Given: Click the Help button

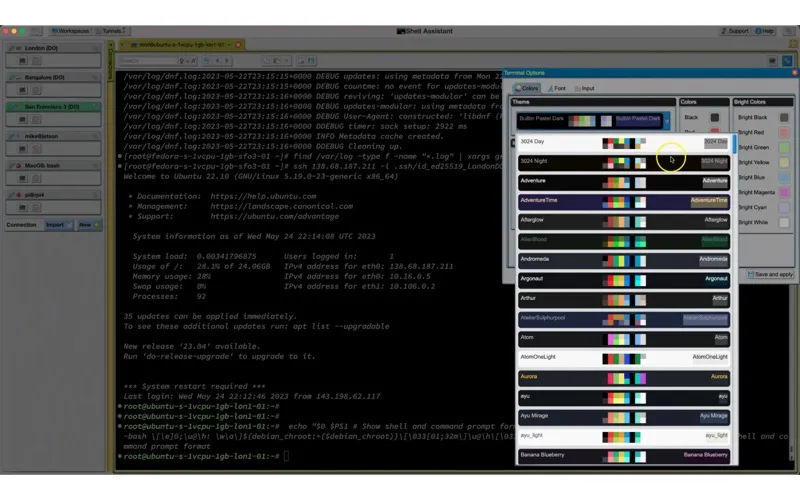Looking at the screenshot, I should coord(764,31).
